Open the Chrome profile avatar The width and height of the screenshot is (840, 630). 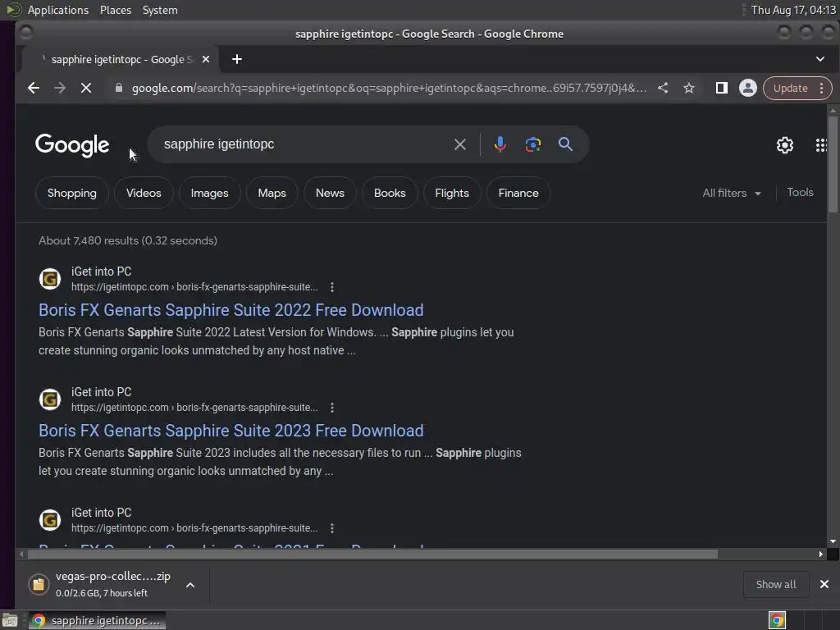(748, 88)
